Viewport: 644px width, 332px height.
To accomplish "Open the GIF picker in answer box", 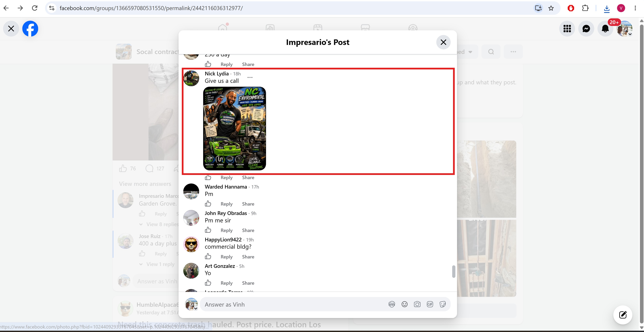I will coord(430,304).
